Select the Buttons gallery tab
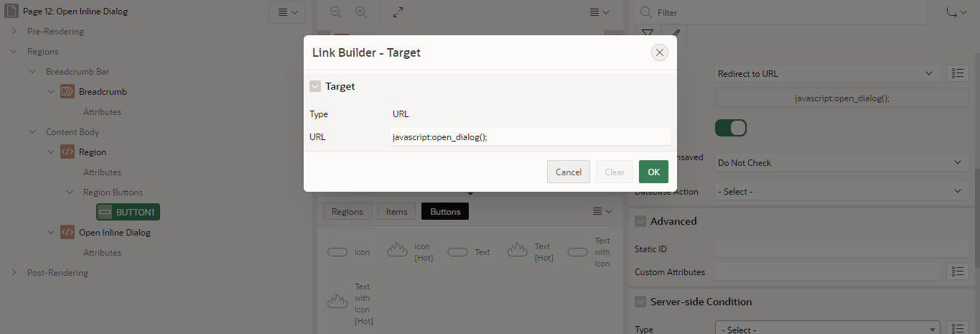 point(445,211)
